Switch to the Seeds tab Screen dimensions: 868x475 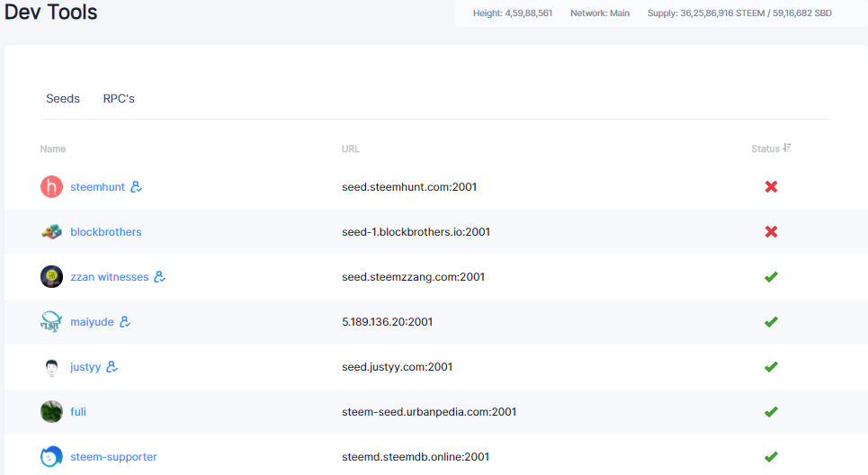pos(63,99)
